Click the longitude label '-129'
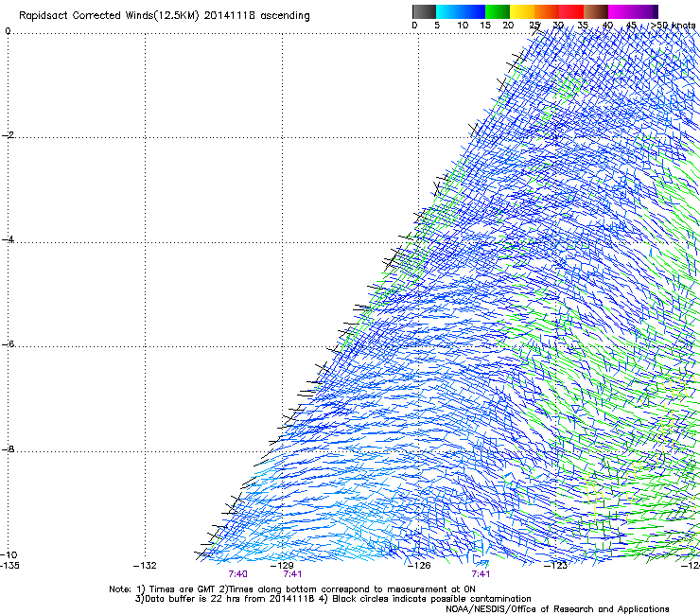 click(x=282, y=566)
